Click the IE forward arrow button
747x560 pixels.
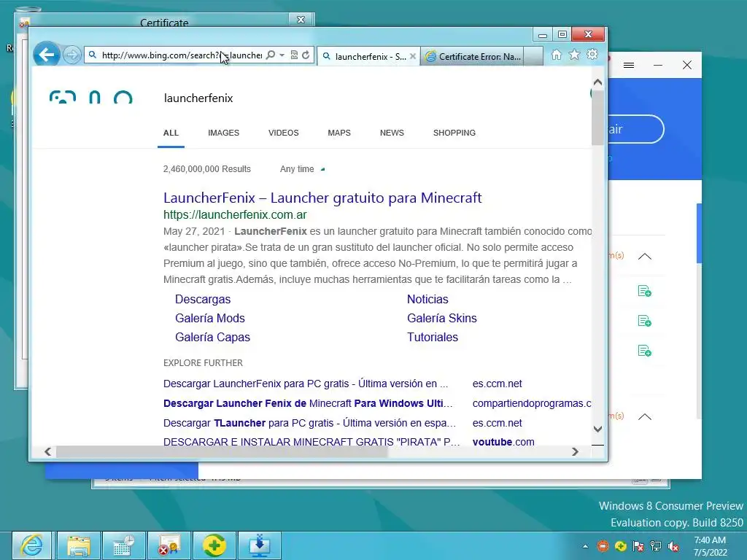click(x=72, y=55)
